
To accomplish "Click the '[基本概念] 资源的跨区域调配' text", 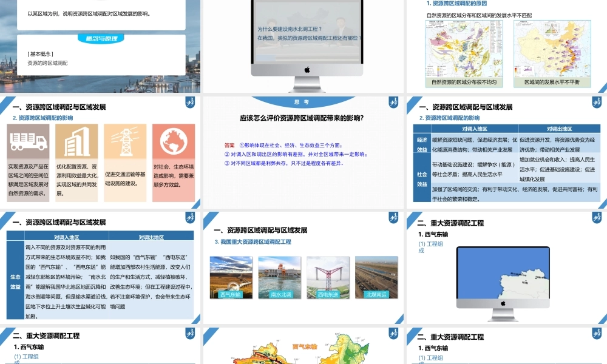I will [x=49, y=58].
